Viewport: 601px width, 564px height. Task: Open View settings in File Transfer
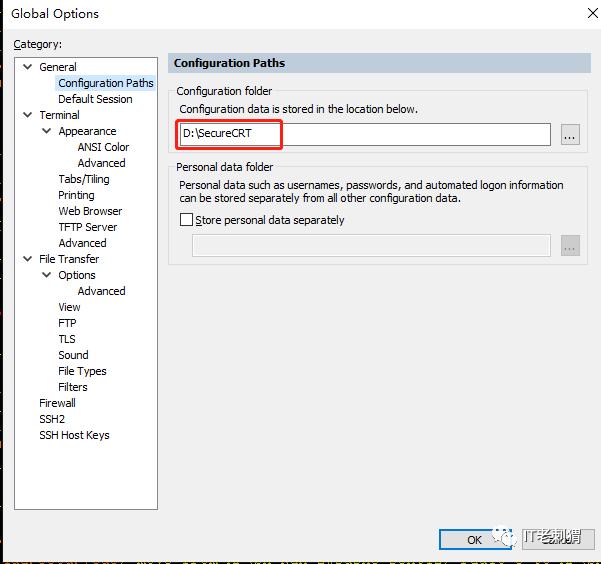[x=69, y=307]
